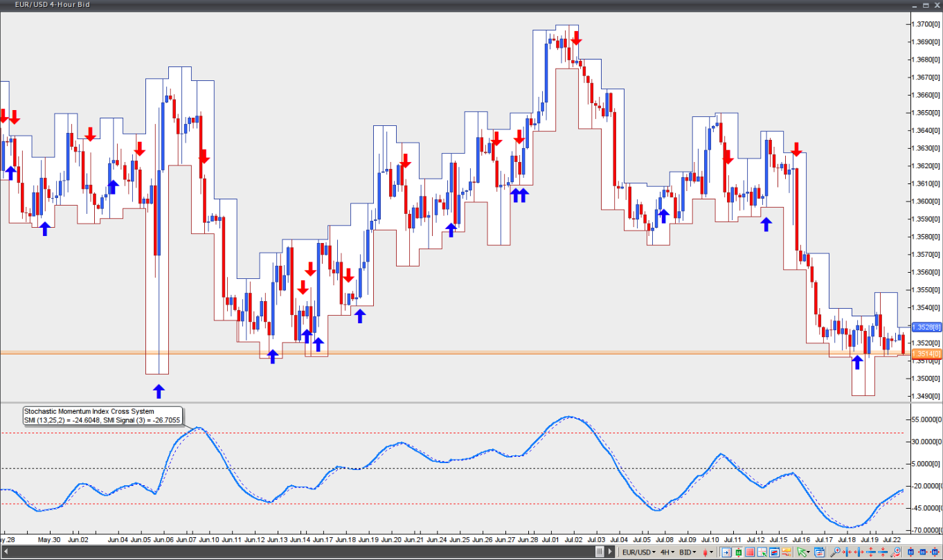The height and width of the screenshot is (560, 943).
Task: Open the candlestick chart style dropdown
Action: click(708, 552)
